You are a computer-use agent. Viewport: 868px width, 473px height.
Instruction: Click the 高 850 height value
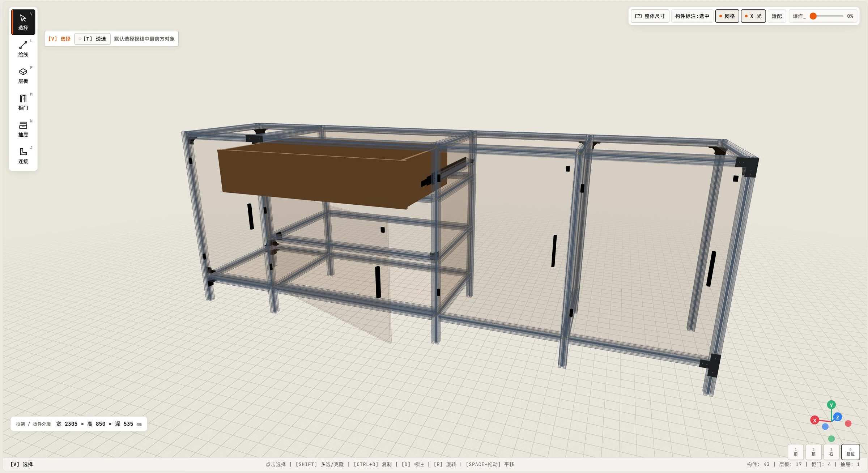click(96, 424)
